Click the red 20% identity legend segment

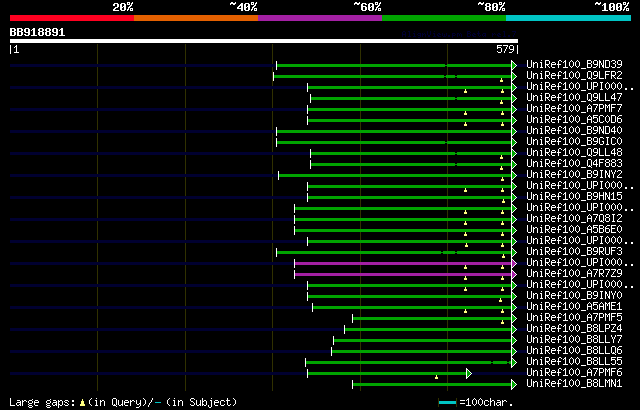tap(72, 18)
